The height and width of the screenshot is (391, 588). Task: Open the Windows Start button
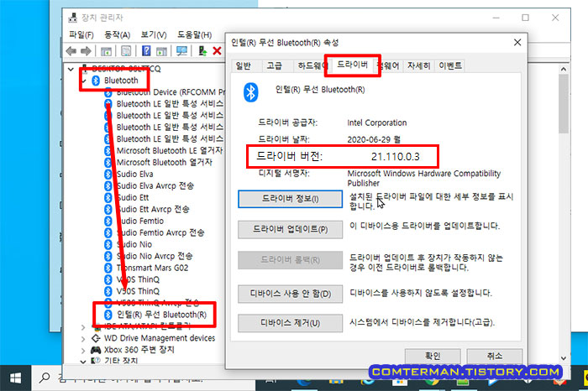pyautogui.click(x=15, y=378)
